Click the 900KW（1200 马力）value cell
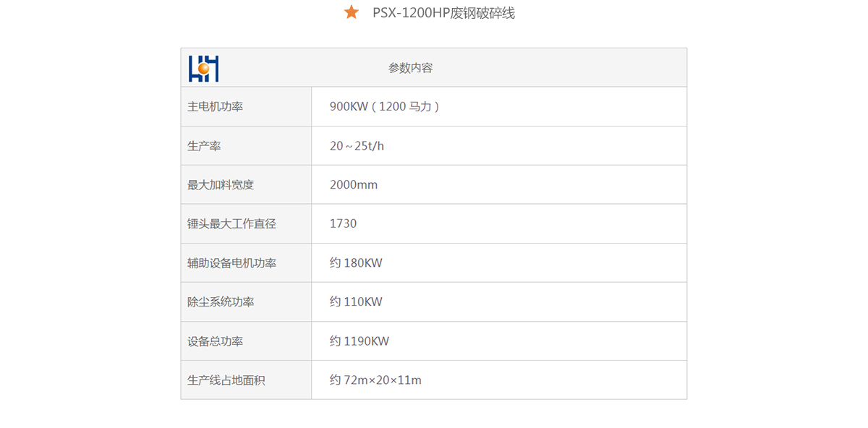 click(385, 106)
